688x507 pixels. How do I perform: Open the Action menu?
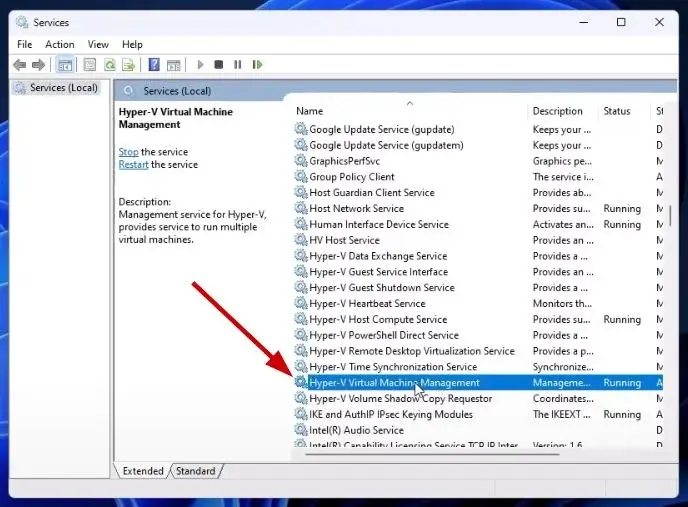point(60,44)
